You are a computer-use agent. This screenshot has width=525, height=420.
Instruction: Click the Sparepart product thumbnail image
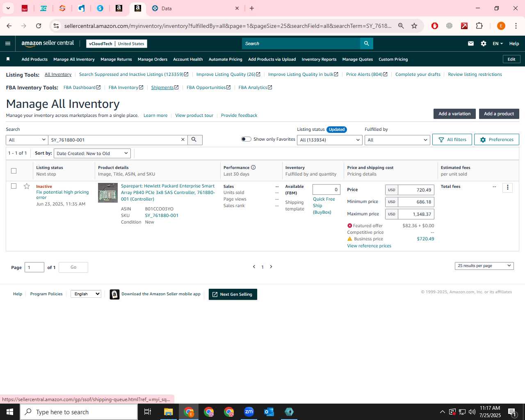pos(108,193)
